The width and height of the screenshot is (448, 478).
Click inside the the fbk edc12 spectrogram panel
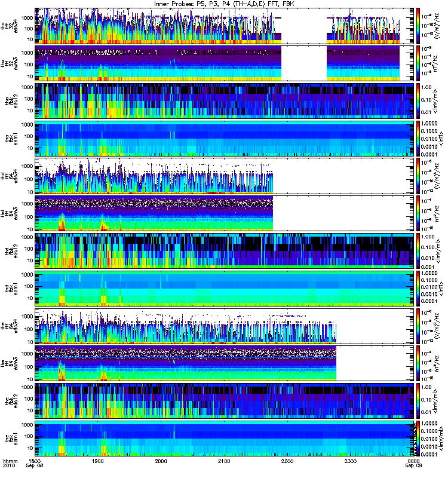[x=225, y=401]
